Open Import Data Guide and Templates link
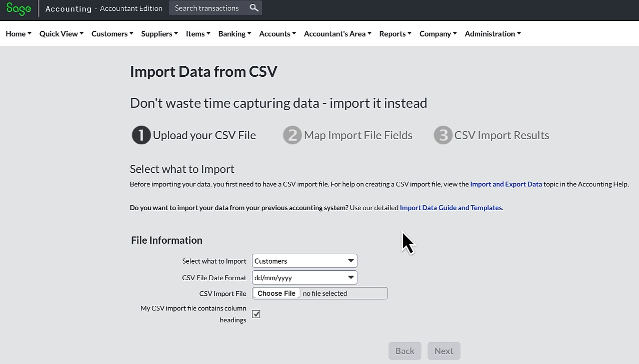 (451, 208)
